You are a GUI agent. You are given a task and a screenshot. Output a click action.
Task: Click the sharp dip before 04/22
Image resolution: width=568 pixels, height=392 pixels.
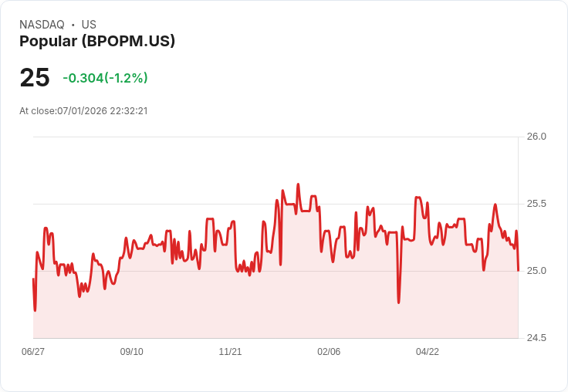(x=399, y=302)
